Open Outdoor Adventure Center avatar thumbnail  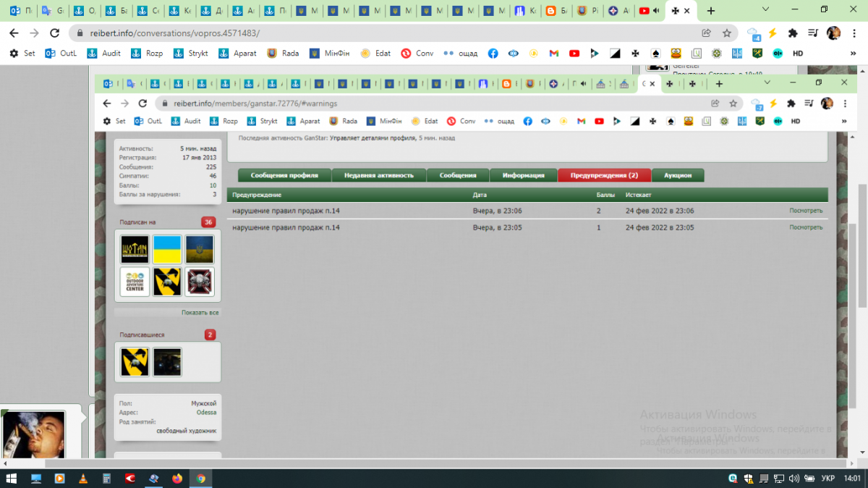pos(135,282)
